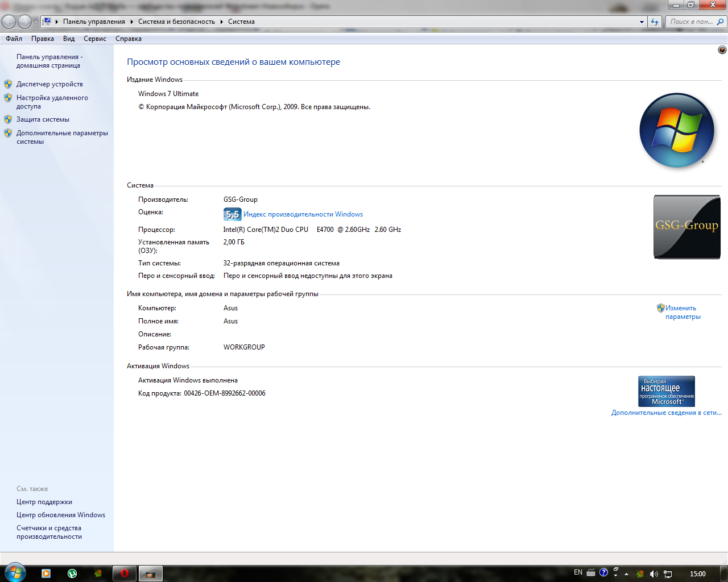Show hidden tray icons arrow
Viewport: 728px width, 582px height.
[626, 574]
